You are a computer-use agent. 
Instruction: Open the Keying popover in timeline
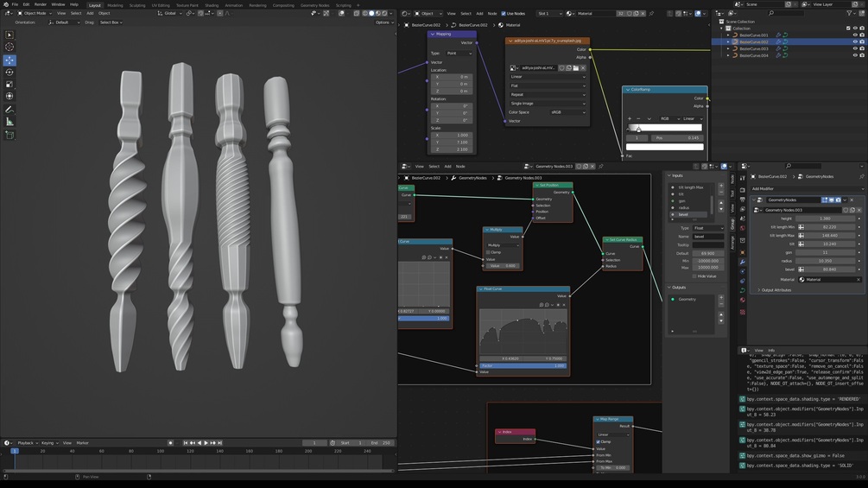(x=49, y=442)
